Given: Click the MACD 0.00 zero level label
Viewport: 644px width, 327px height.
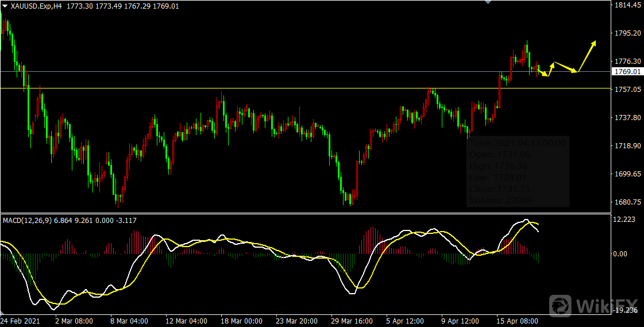Looking at the screenshot, I should tap(622, 253).
